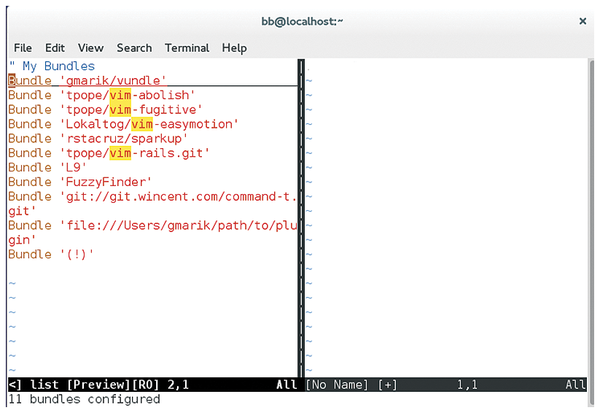Click the Bundle '(!)' line
Screen dimensions: 600x413
(x=51, y=255)
